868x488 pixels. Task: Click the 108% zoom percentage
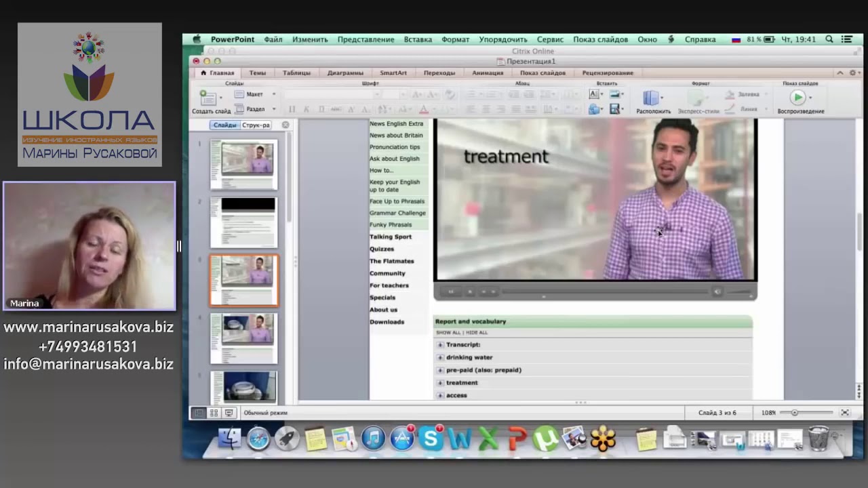[x=768, y=412]
